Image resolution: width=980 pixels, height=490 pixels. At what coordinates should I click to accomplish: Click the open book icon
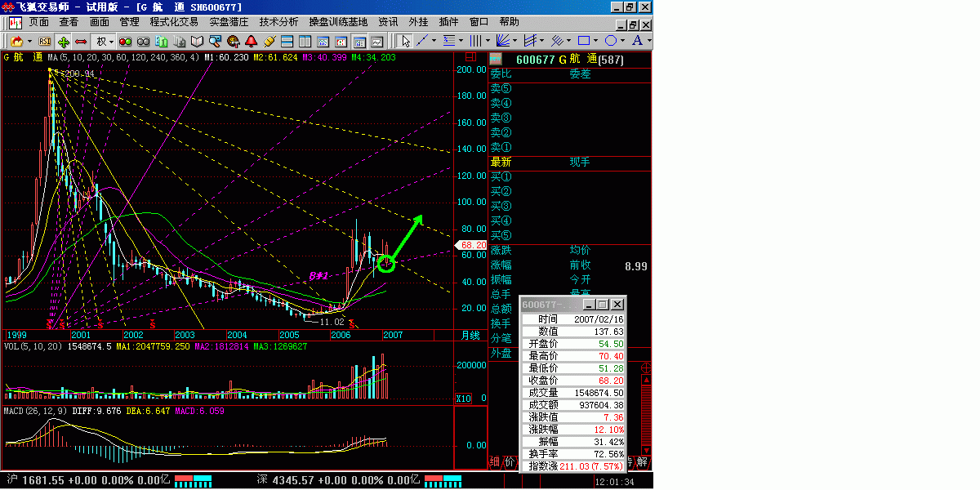tap(197, 41)
